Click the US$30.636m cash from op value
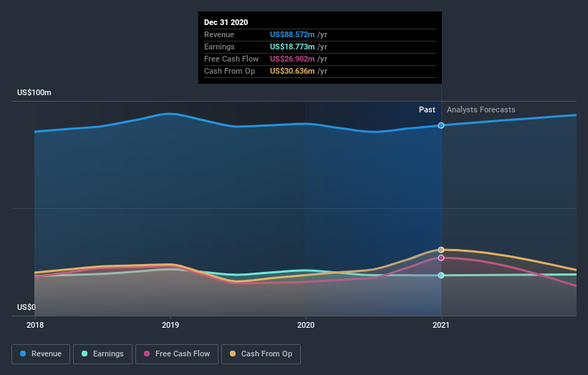588x375 pixels. point(292,71)
